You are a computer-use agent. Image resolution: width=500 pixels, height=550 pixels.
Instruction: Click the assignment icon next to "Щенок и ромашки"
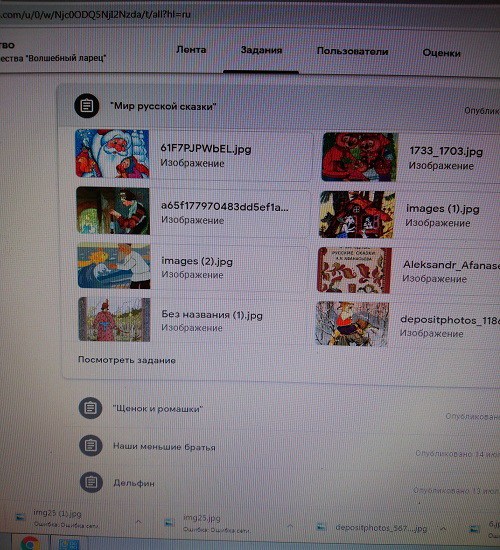(91, 408)
